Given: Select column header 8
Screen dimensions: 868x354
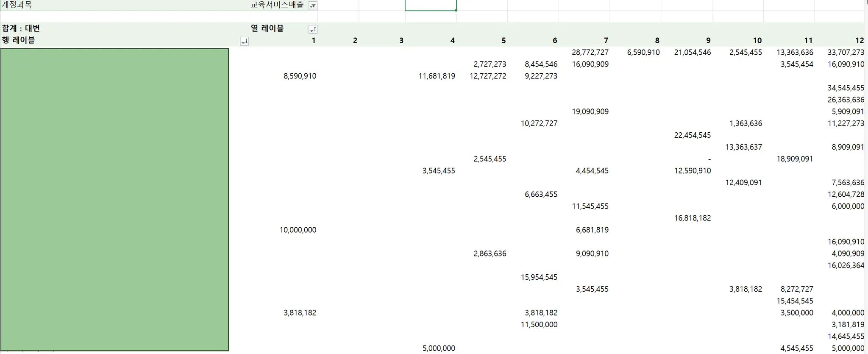Looking at the screenshot, I should (657, 41).
